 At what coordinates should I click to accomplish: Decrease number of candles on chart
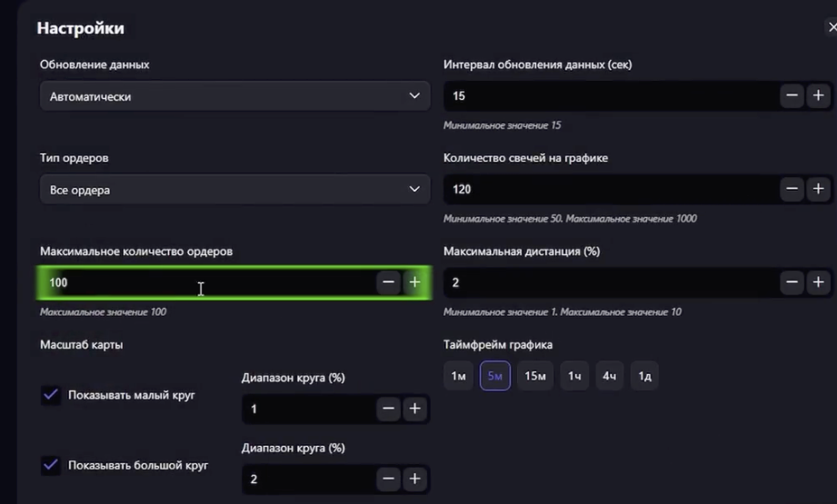point(792,189)
